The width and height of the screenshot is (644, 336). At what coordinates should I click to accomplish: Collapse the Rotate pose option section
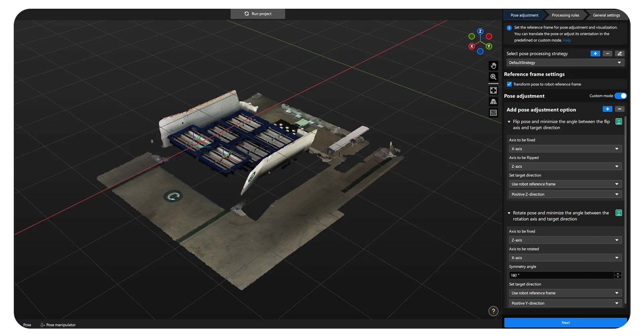tap(509, 213)
